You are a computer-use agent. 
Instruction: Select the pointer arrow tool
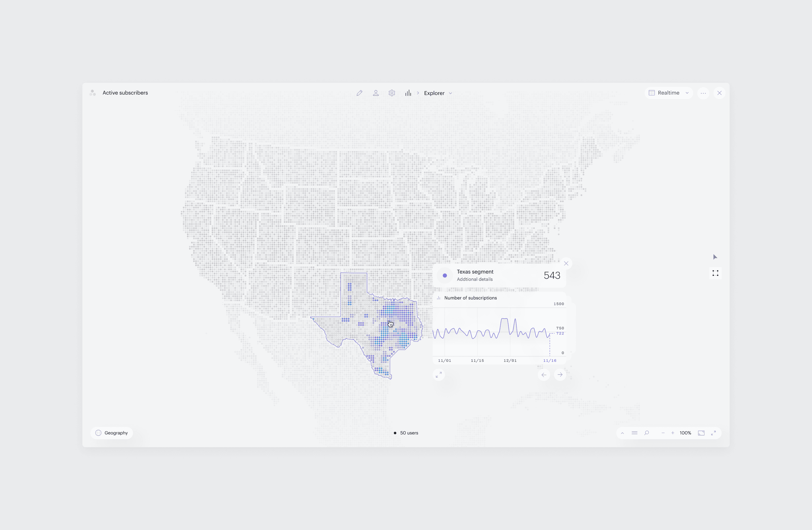point(715,257)
